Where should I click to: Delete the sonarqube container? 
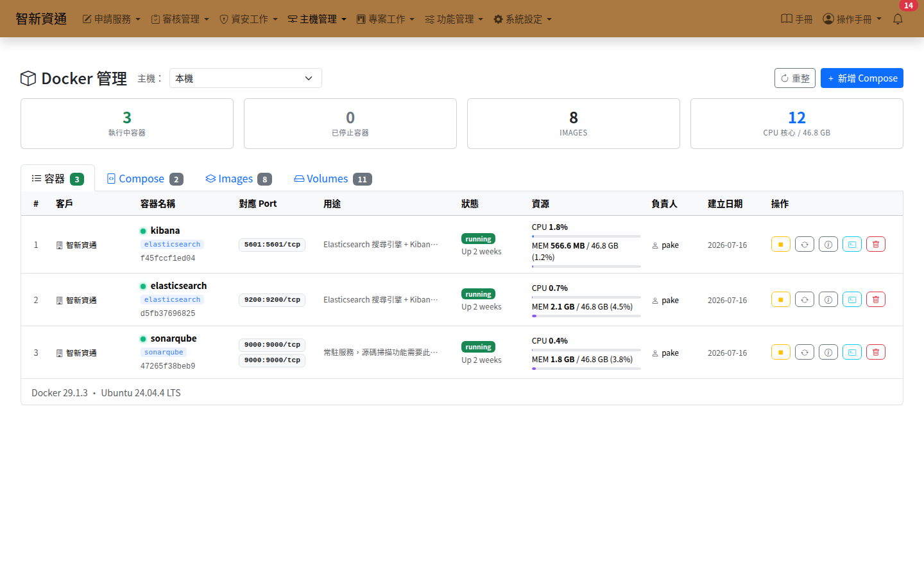point(876,352)
